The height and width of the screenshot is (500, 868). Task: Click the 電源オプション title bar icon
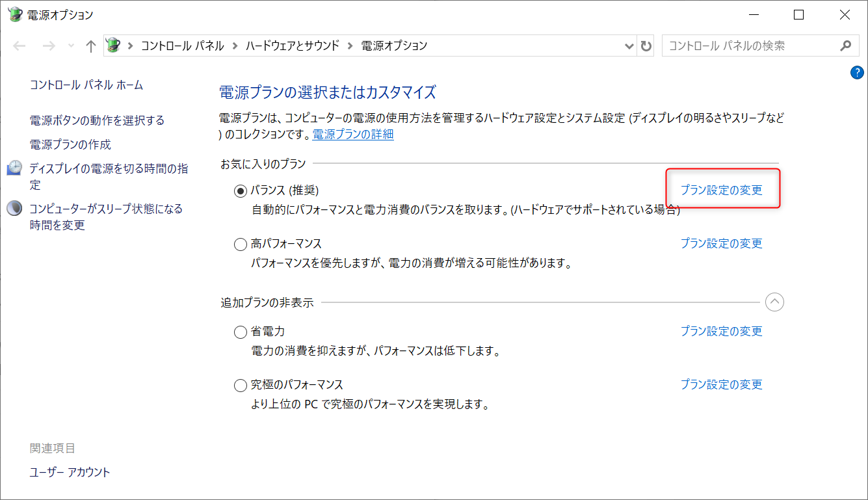click(x=15, y=14)
